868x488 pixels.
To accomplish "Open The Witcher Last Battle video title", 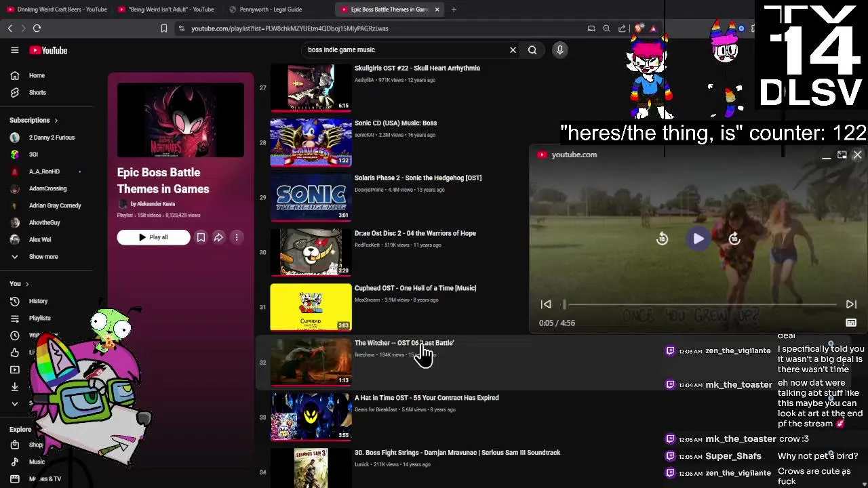I will point(404,343).
